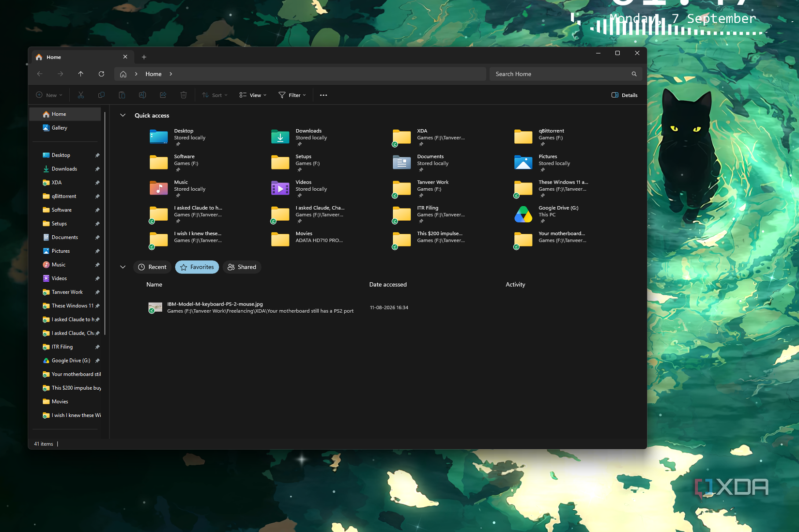799x532 pixels.
Task: Click home icon in address bar
Action: pyautogui.click(x=123, y=74)
